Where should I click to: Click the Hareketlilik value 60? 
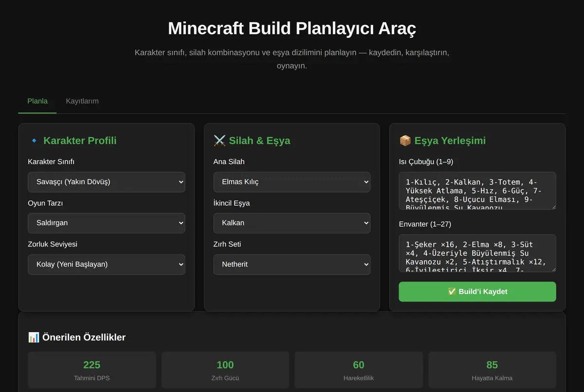click(359, 365)
